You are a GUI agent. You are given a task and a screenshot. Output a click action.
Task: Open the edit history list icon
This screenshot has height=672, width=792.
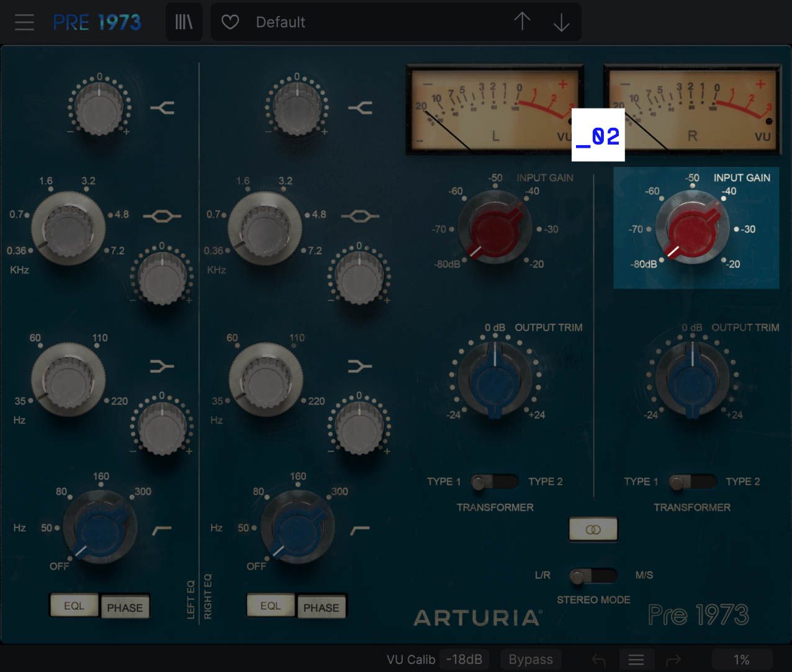pyautogui.click(x=636, y=660)
